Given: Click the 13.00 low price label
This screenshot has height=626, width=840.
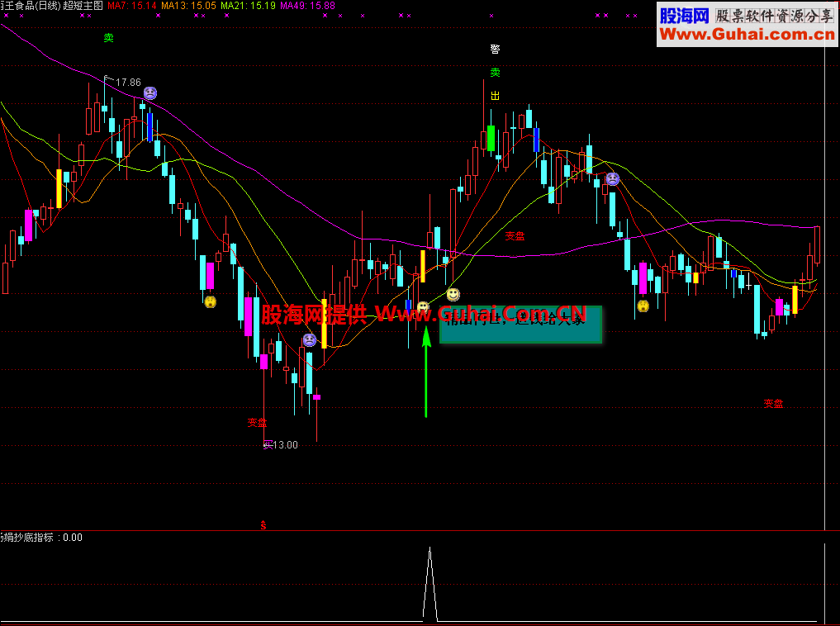Looking at the screenshot, I should [x=285, y=444].
